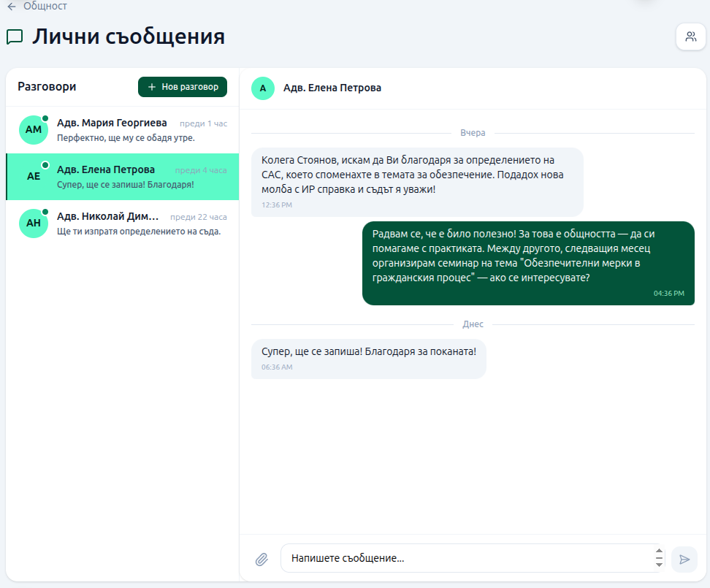Click the АМ avatar of Адв. Мария Георгиева
Image resolution: width=710 pixels, height=588 pixels.
(33, 129)
